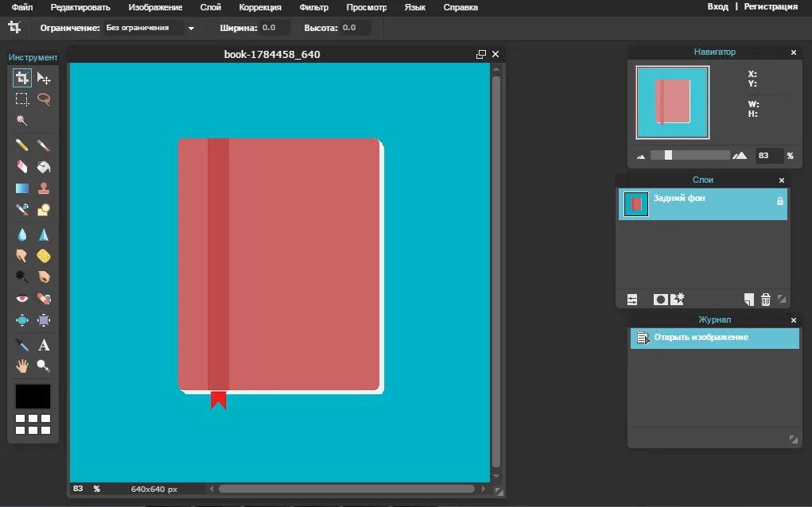
Task: Select the rectangular Marquee tool
Action: pos(21,99)
